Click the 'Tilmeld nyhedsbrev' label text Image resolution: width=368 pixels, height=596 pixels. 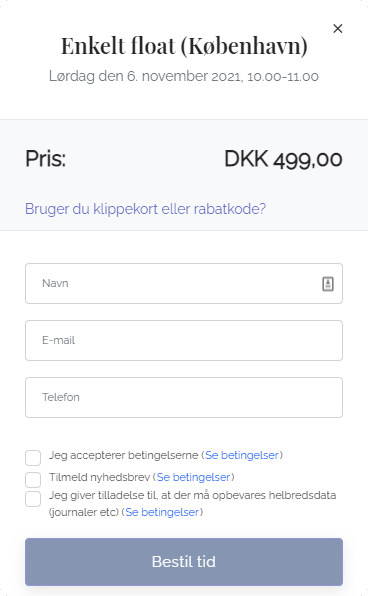99,477
